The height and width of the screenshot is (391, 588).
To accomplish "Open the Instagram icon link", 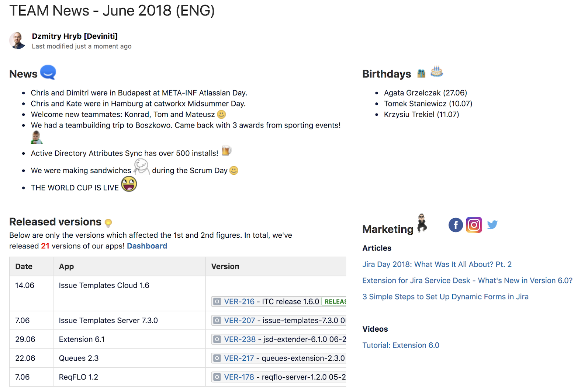I will (474, 225).
